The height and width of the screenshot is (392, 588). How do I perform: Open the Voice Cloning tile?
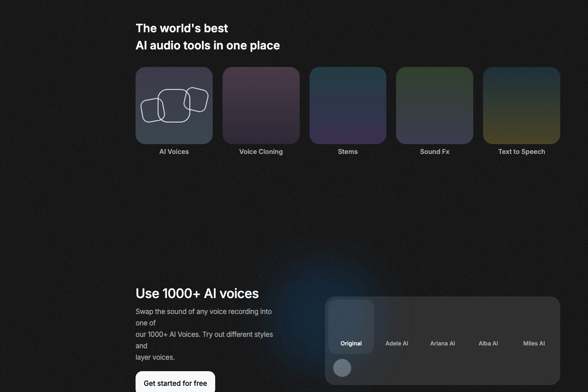261,105
